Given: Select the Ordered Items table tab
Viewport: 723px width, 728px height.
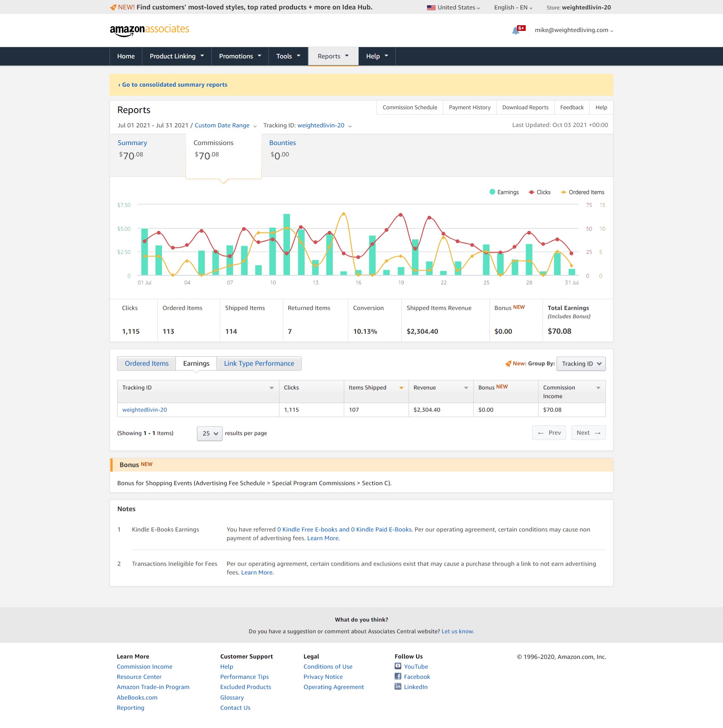Looking at the screenshot, I should point(146,364).
